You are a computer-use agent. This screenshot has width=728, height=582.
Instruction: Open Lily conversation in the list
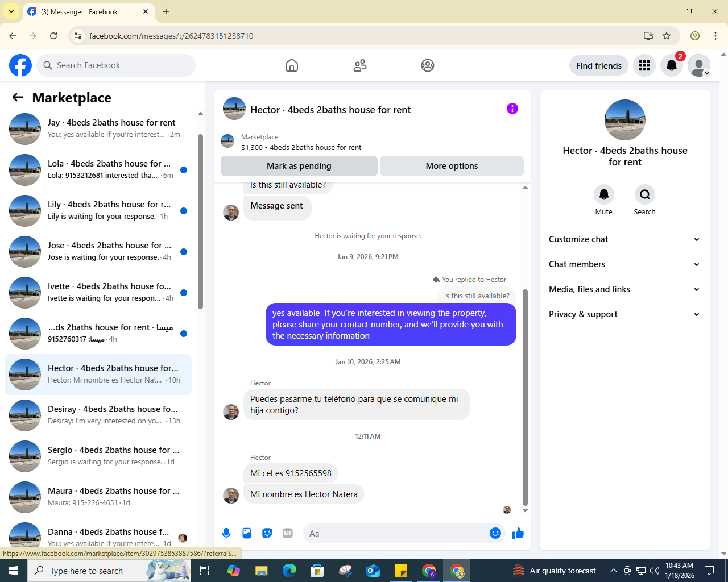click(x=98, y=211)
